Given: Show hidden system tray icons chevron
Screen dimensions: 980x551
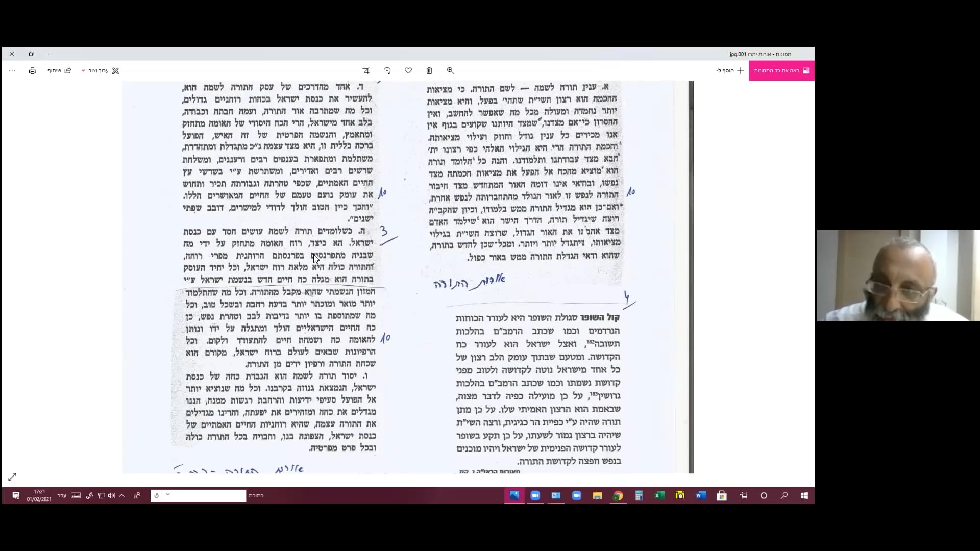Looking at the screenshot, I should (122, 495).
